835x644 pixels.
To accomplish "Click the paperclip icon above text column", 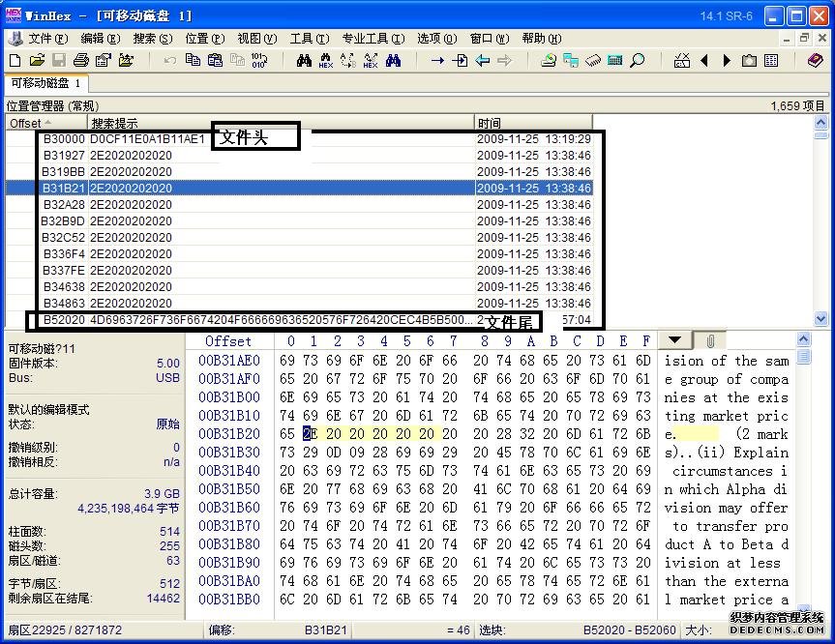I will 709,340.
